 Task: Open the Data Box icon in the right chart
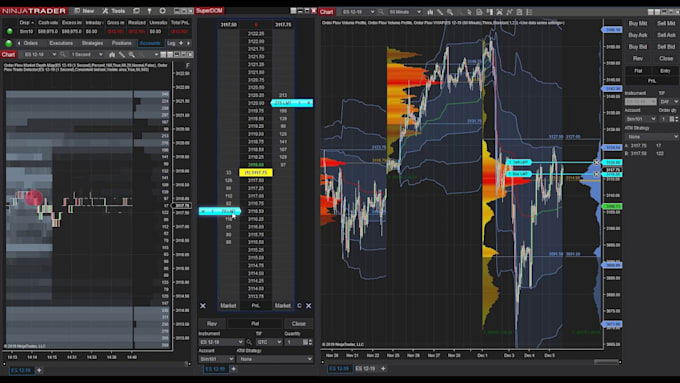click(479, 12)
